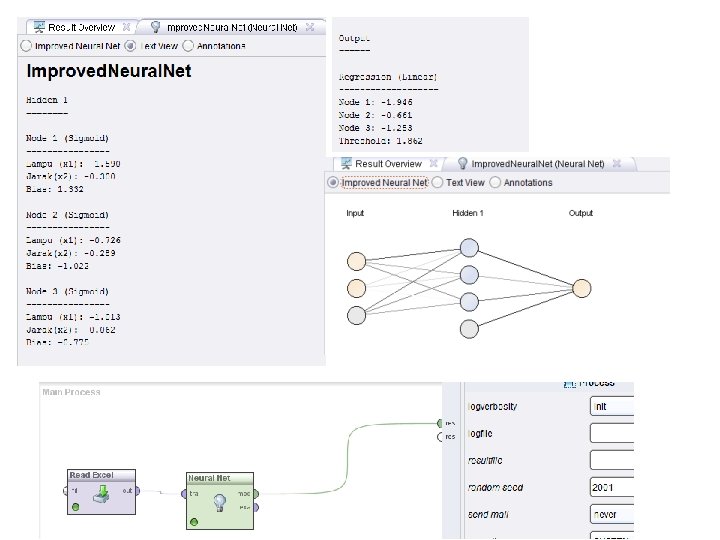Click the Read Excel operator title bar

pyautogui.click(x=101, y=475)
